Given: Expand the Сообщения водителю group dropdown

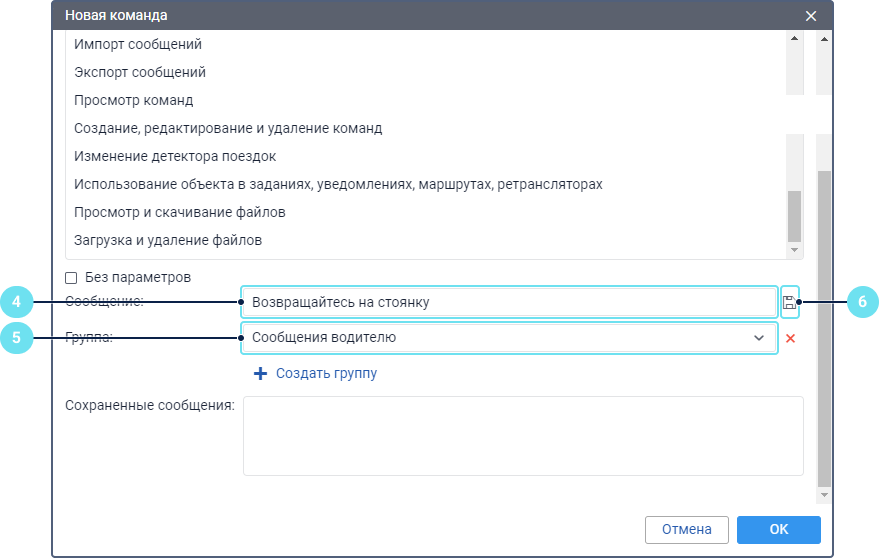Looking at the screenshot, I should coord(758,338).
